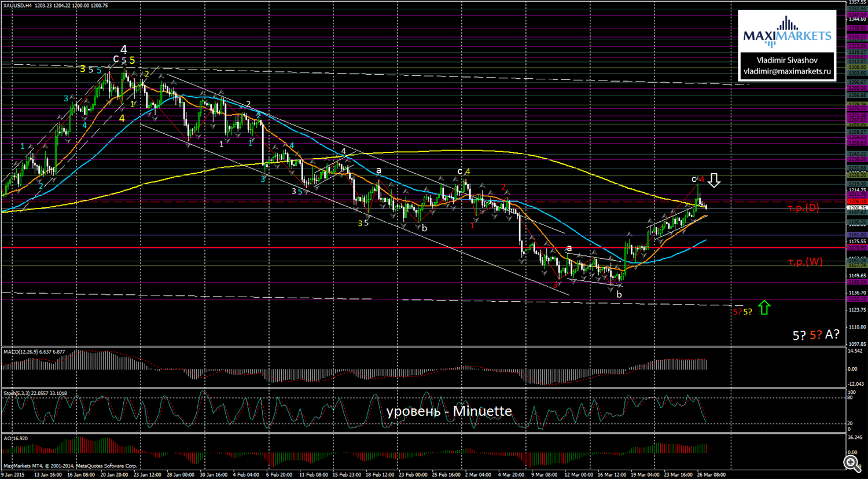The height and width of the screenshot is (479, 868).
Task: Click the '28 Jan 00:00' time label
Action: tap(181, 474)
